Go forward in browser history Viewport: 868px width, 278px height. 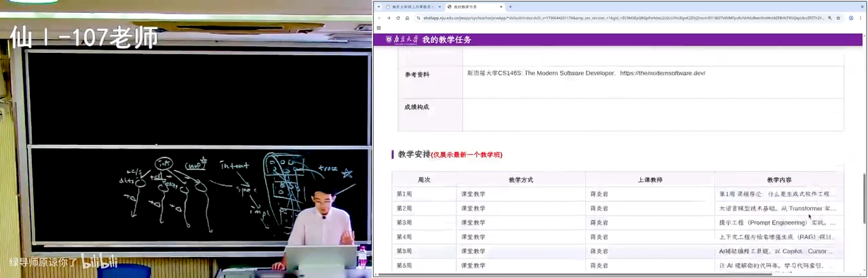tap(389, 18)
